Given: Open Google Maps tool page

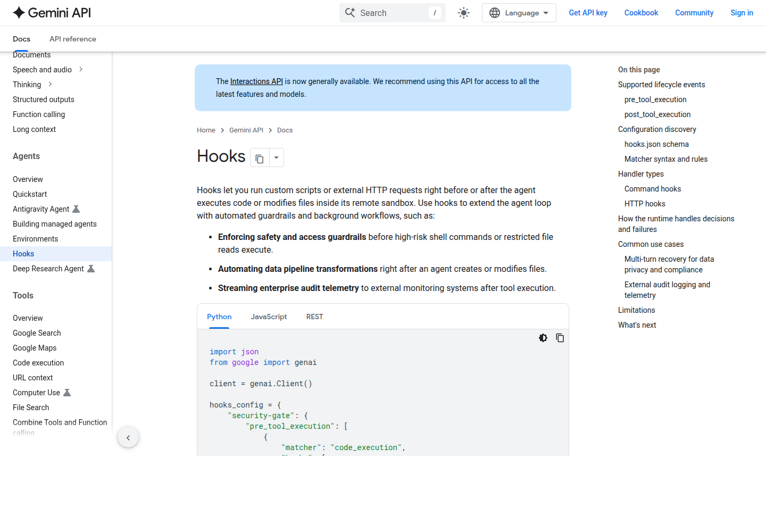Looking at the screenshot, I should [x=35, y=348].
